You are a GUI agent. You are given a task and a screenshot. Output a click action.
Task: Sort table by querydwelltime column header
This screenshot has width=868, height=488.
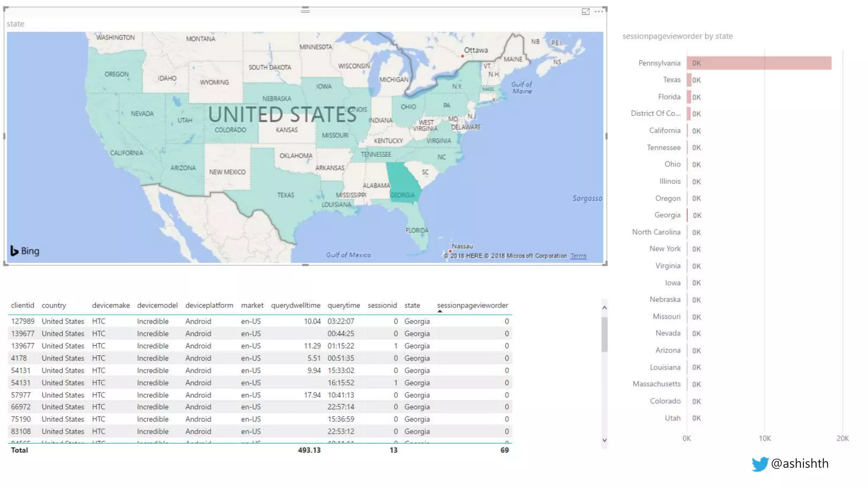[x=295, y=305]
